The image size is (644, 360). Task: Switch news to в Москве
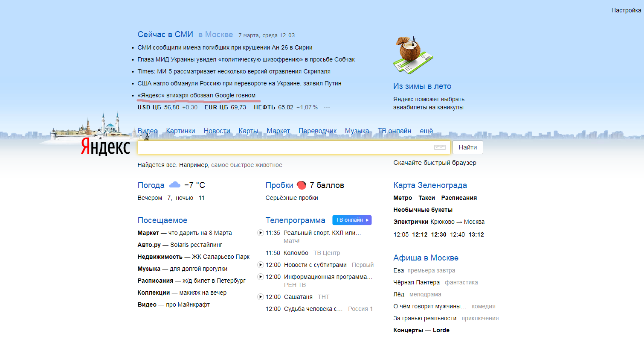pos(215,35)
